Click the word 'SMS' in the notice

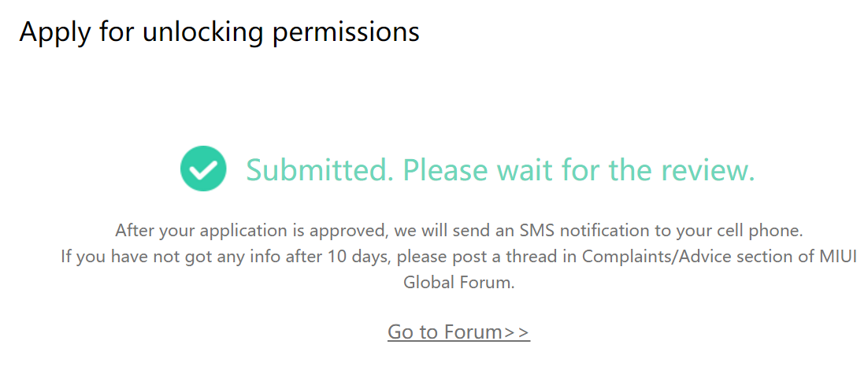click(536, 231)
